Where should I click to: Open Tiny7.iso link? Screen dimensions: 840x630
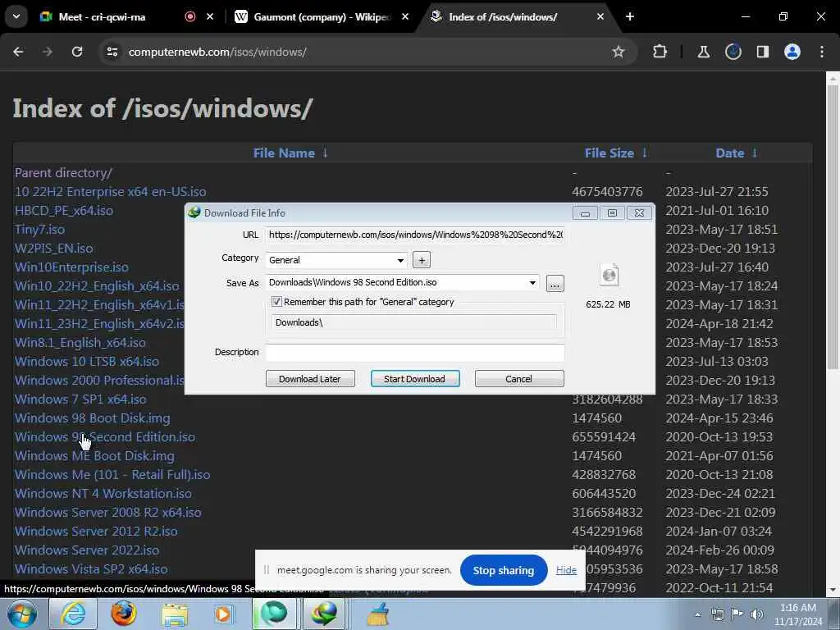click(39, 230)
